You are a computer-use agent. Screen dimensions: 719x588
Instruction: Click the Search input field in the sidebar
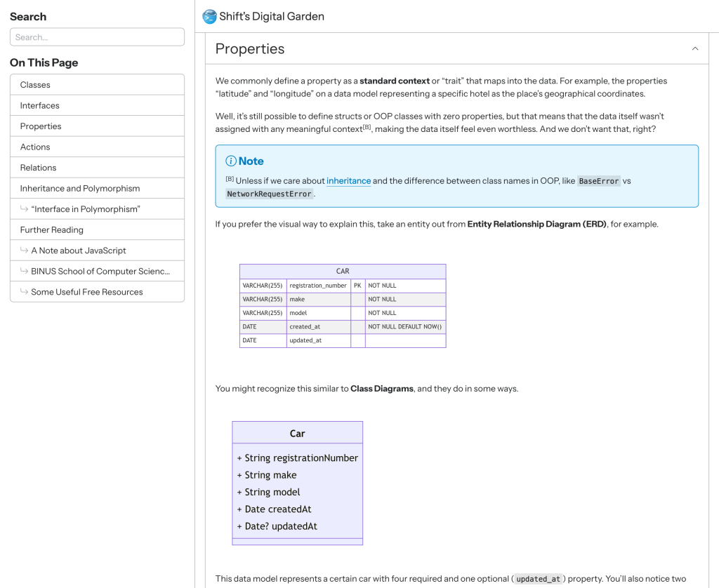pos(97,36)
